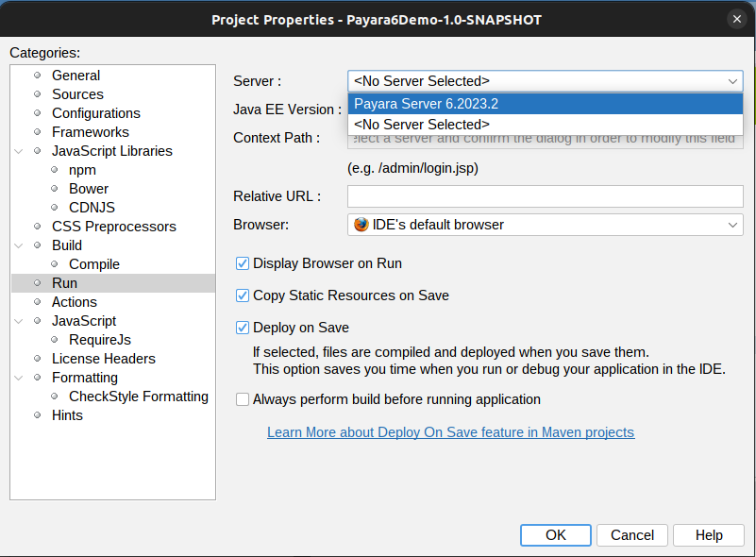
Task: Click the npm node icon
Action: click(54, 170)
